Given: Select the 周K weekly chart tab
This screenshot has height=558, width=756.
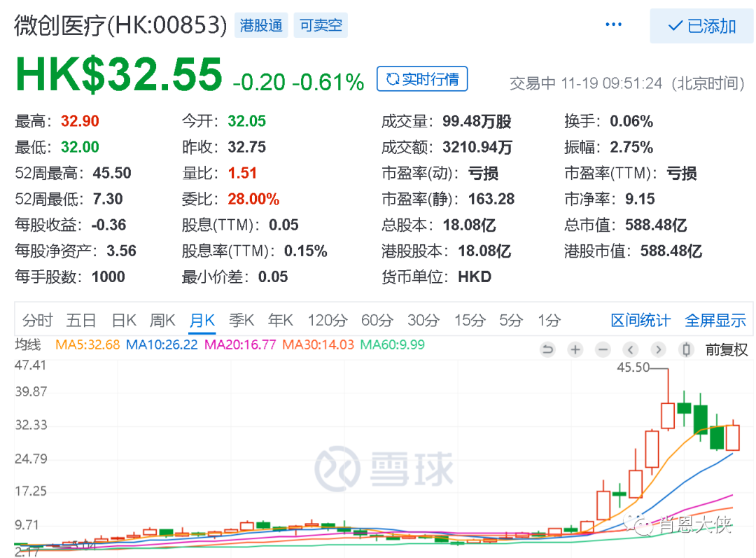Looking at the screenshot, I should (162, 321).
